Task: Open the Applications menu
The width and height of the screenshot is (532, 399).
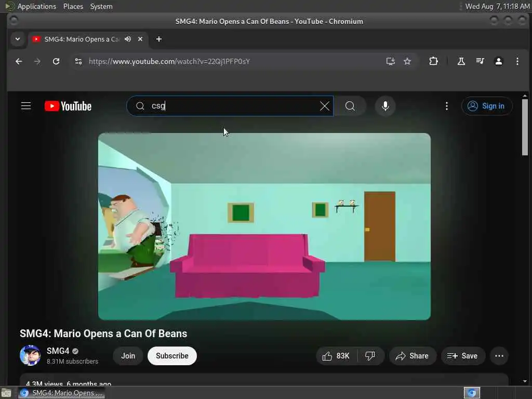Action: pos(37,6)
